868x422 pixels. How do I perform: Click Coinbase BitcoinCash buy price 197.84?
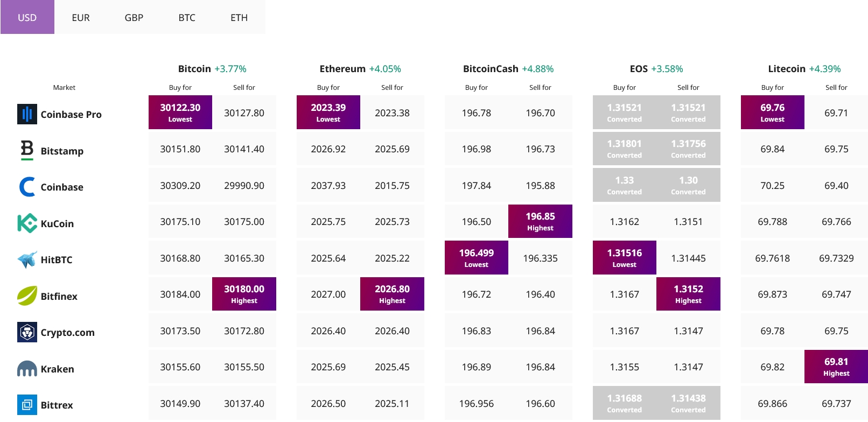[477, 185]
